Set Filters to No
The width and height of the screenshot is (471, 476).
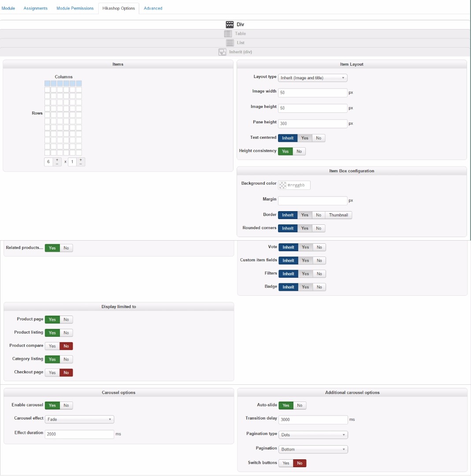tap(319, 274)
